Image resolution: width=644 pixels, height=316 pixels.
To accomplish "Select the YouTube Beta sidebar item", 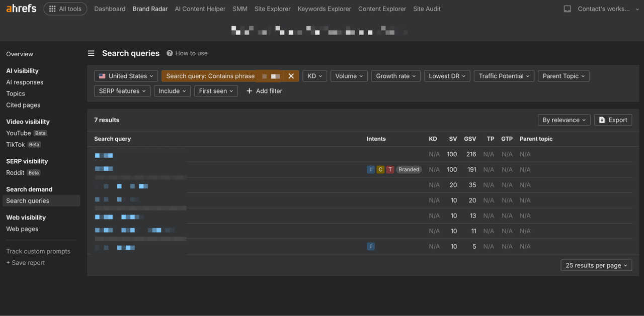I will (x=27, y=133).
